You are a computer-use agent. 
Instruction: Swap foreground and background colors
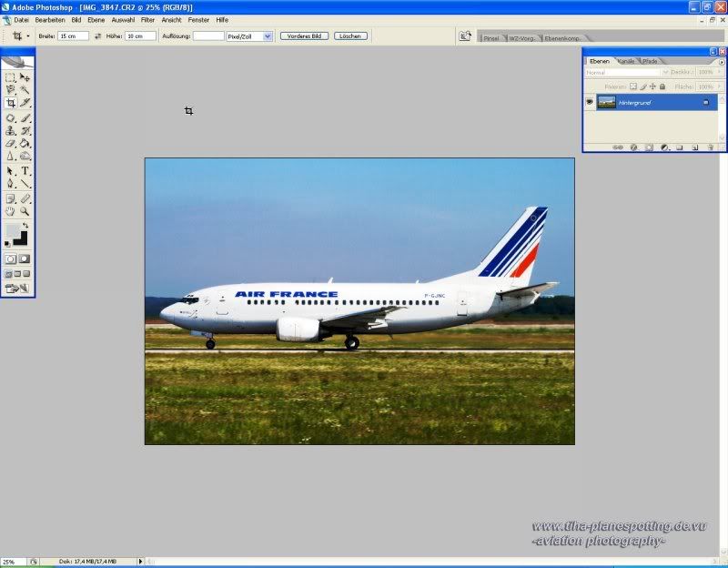point(25,225)
